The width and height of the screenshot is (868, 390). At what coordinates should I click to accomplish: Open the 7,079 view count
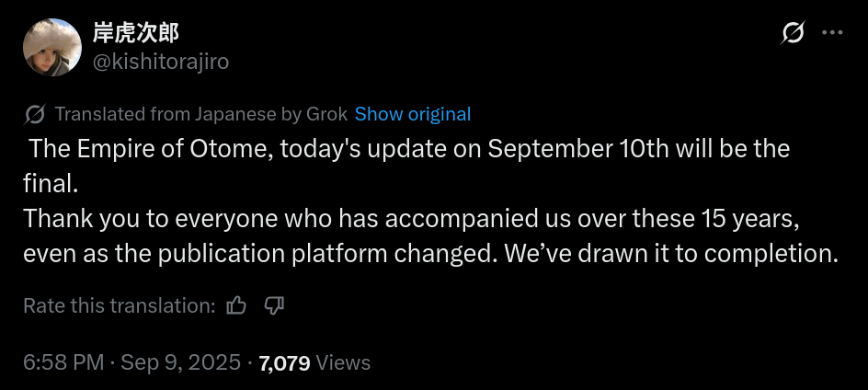coord(284,362)
